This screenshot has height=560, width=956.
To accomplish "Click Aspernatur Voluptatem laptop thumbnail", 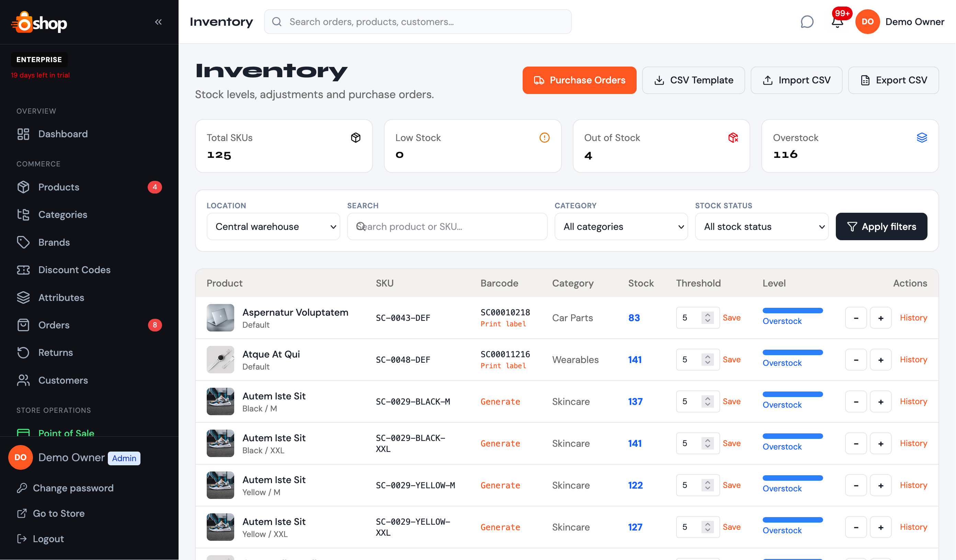I will (x=220, y=318).
